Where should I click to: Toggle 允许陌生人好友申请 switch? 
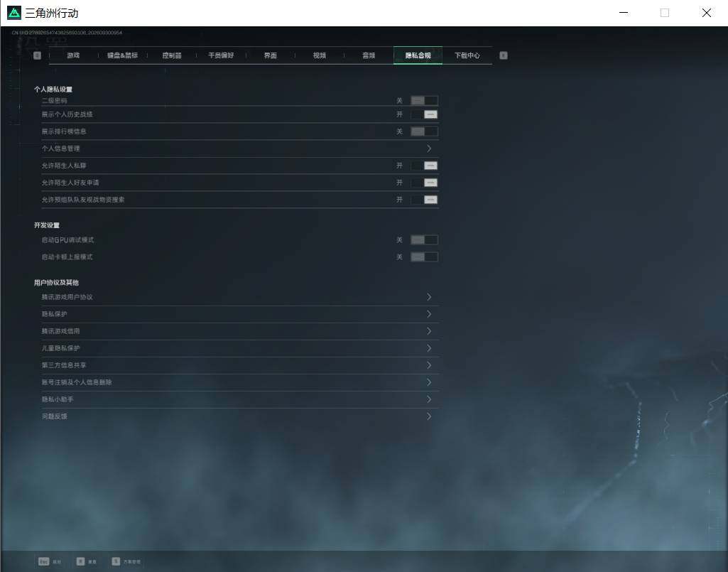coord(424,183)
